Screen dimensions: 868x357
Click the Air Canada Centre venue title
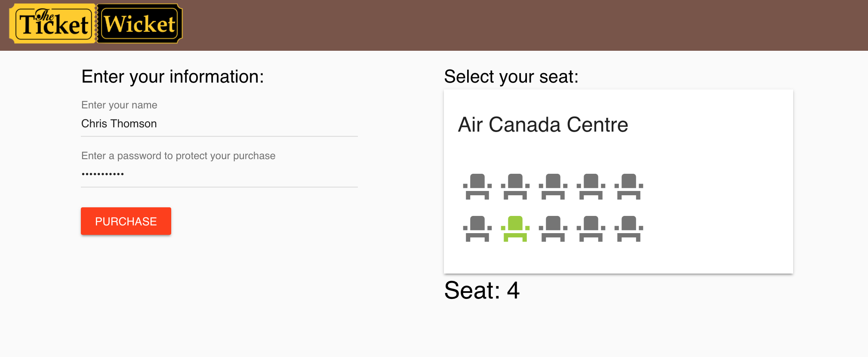coord(543,125)
